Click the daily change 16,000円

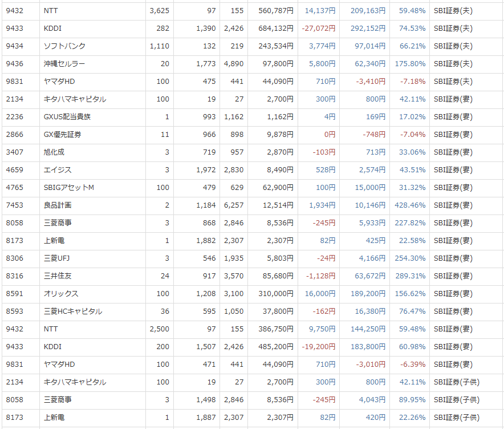click(x=320, y=294)
